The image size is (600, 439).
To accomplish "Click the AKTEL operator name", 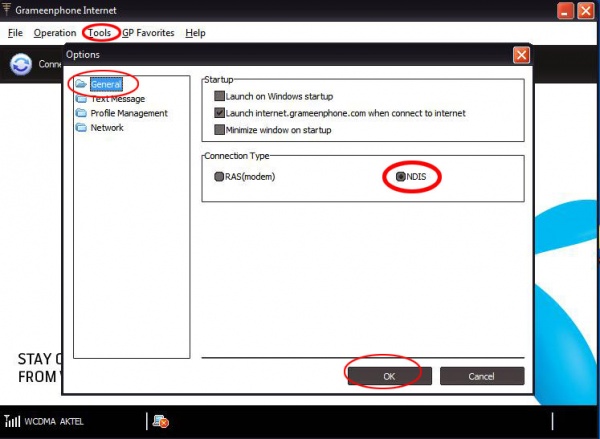I will [72, 421].
